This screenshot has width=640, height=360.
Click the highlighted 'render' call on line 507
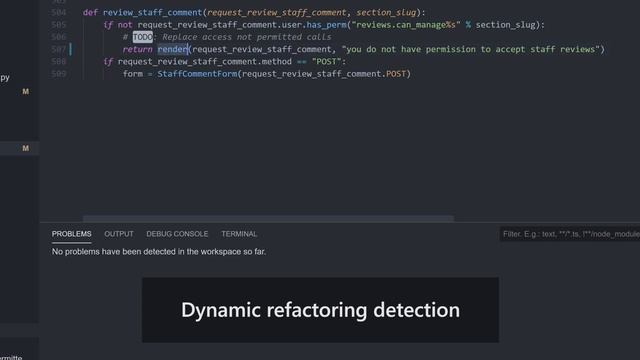172,49
